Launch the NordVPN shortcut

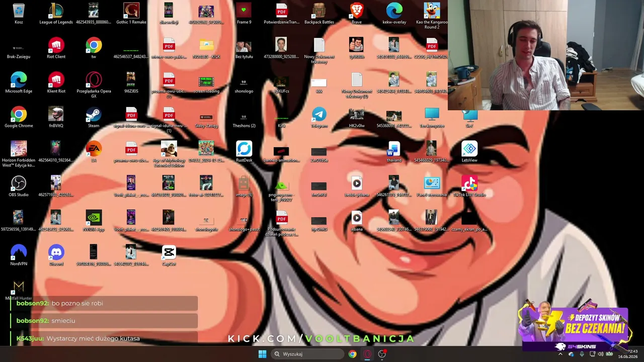[19, 256]
